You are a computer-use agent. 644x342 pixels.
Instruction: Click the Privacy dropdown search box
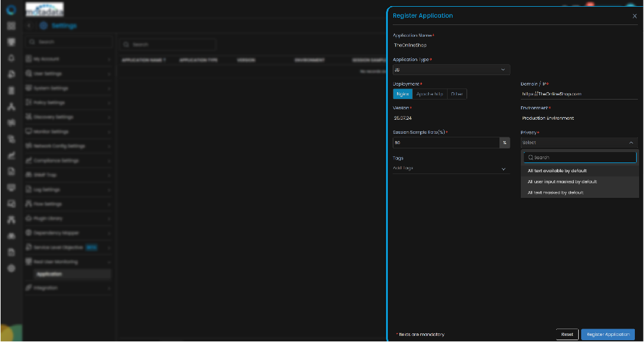(580, 158)
